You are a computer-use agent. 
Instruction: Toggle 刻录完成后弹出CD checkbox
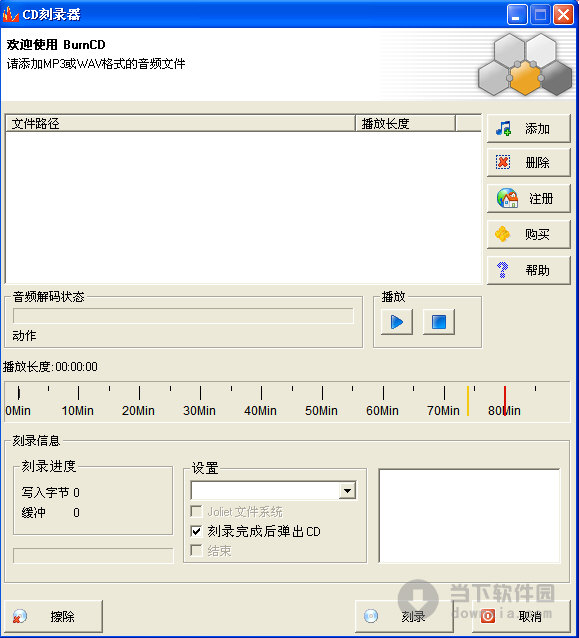(197, 531)
